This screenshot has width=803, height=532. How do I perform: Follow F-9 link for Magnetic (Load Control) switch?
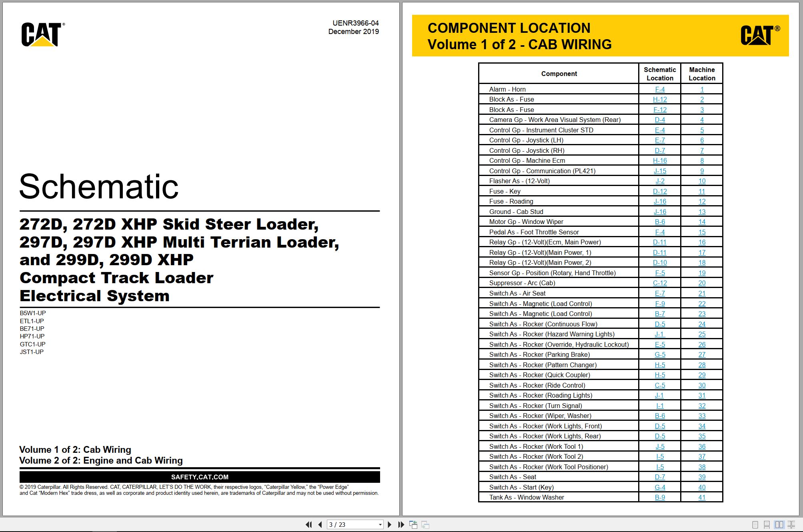(x=660, y=304)
